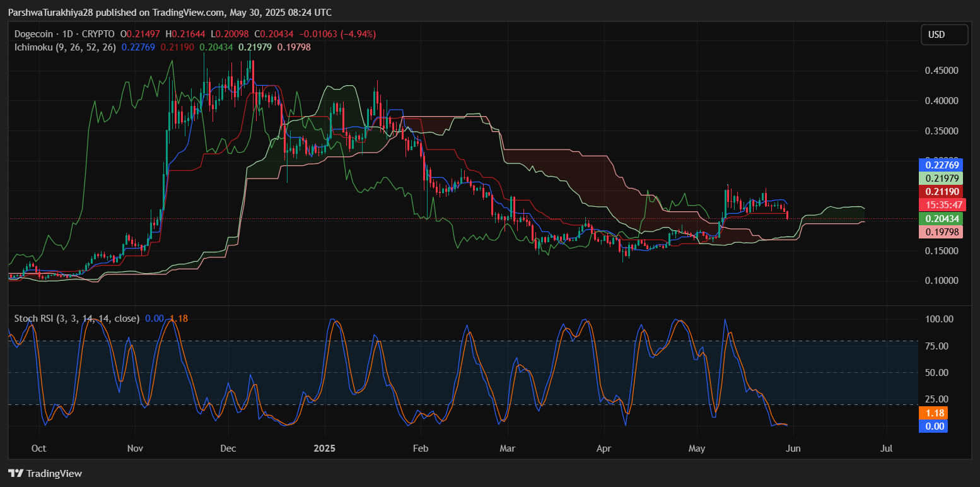Select the Ichimoku indicator legend label
980x487 pixels.
pyautogui.click(x=66, y=47)
